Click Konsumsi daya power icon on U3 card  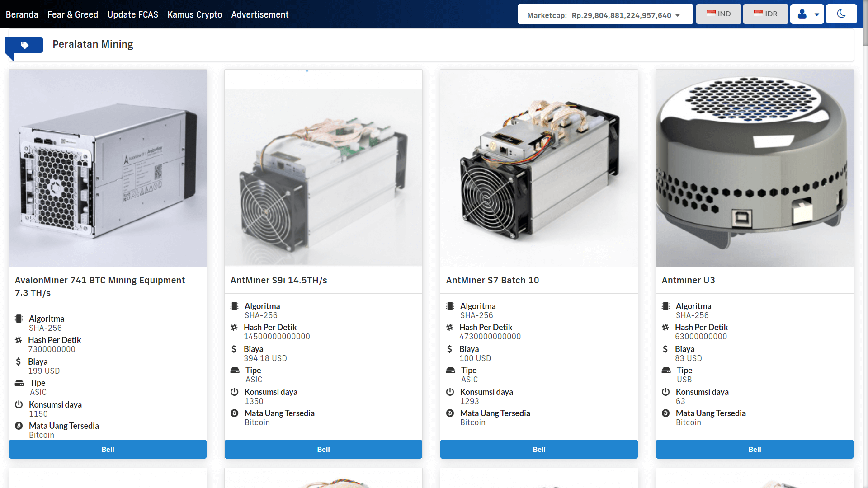tap(665, 392)
